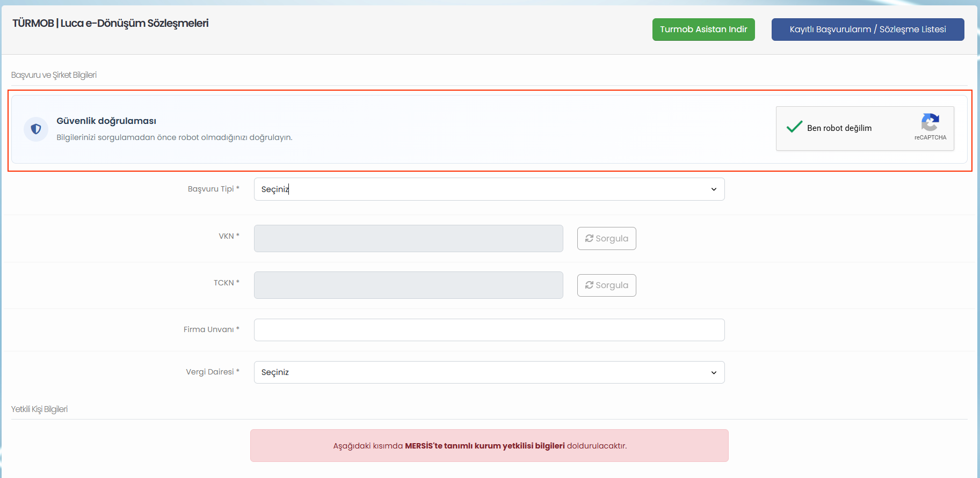Click Sorgula button next to TCKN
The height and width of the screenshot is (478, 980).
point(607,285)
